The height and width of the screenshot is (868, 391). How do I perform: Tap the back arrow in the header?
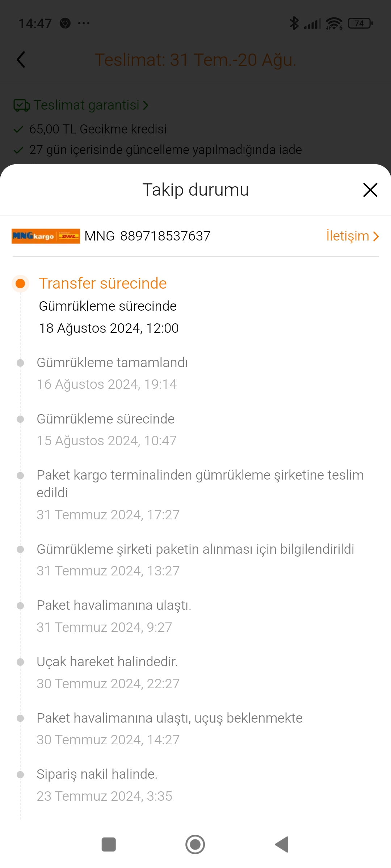coord(21,60)
